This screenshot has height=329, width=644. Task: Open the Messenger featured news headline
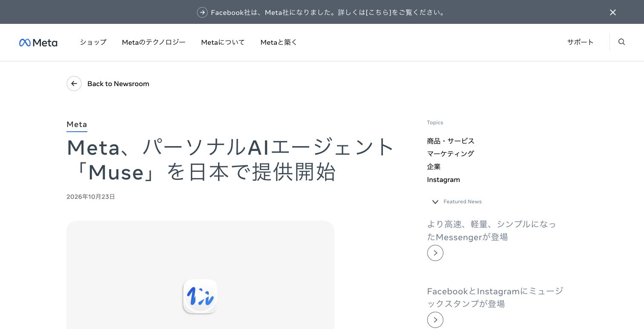[492, 231]
